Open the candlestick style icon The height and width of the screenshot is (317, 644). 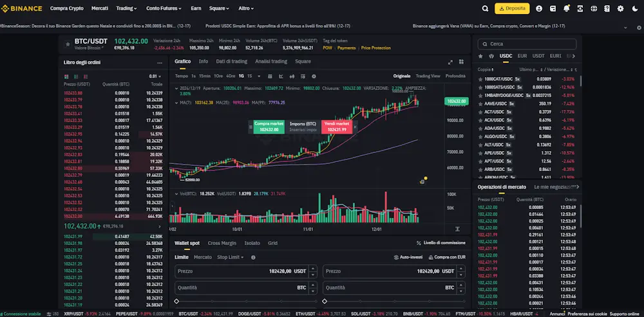click(292, 77)
